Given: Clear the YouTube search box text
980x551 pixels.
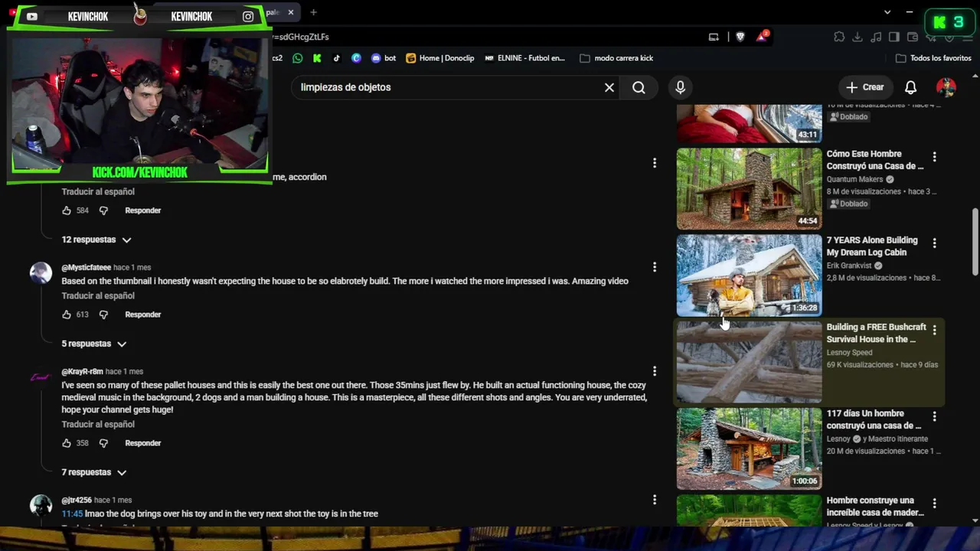Looking at the screenshot, I should (609, 87).
